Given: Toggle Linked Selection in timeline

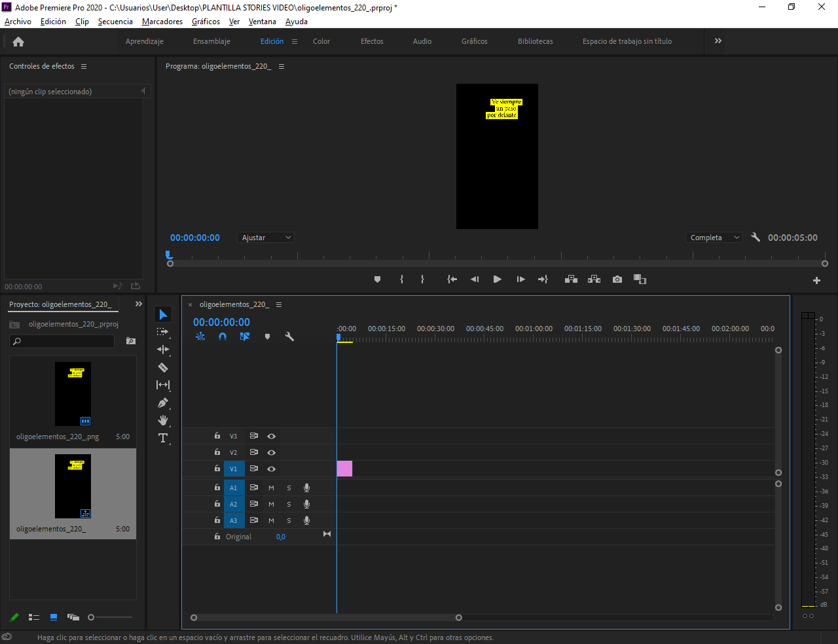Looking at the screenshot, I should click(245, 336).
